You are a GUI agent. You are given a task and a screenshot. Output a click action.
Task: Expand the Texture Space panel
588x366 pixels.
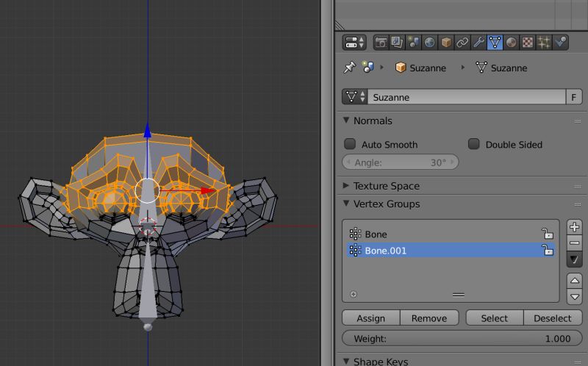346,186
